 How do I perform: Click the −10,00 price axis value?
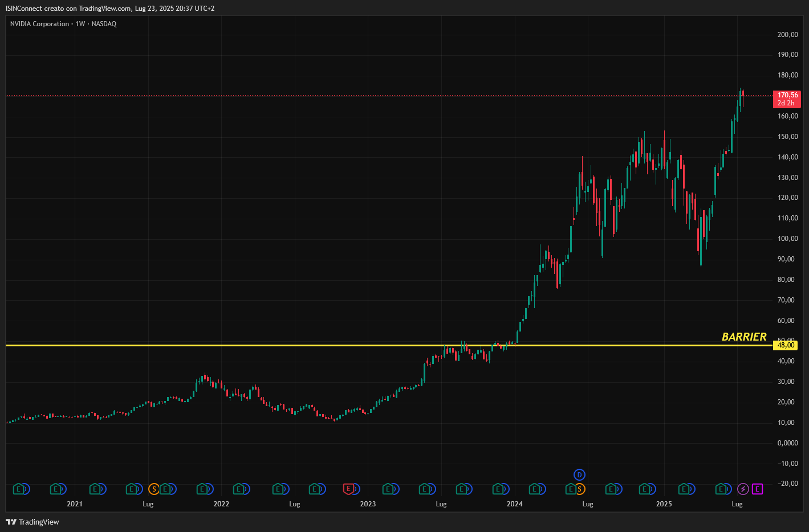tap(787, 464)
